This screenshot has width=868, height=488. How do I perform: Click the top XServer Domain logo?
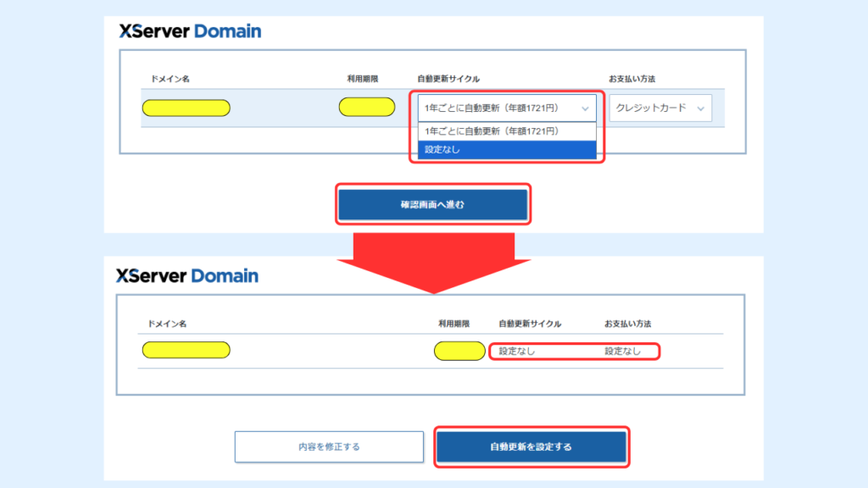(x=188, y=30)
